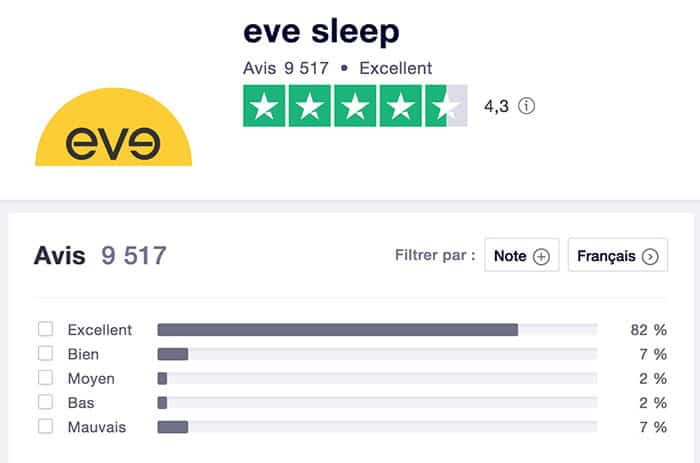Click the Mauvais 7% rating bar

(x=377, y=427)
